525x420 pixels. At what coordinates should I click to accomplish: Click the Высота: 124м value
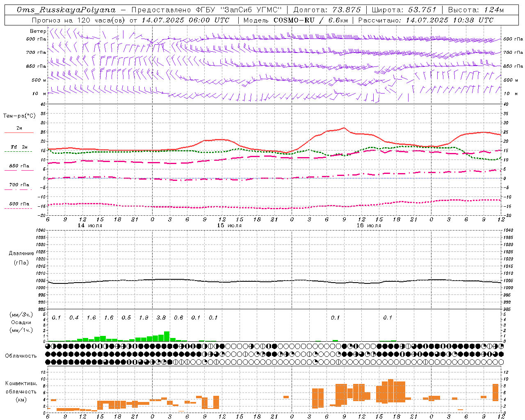(x=476, y=10)
